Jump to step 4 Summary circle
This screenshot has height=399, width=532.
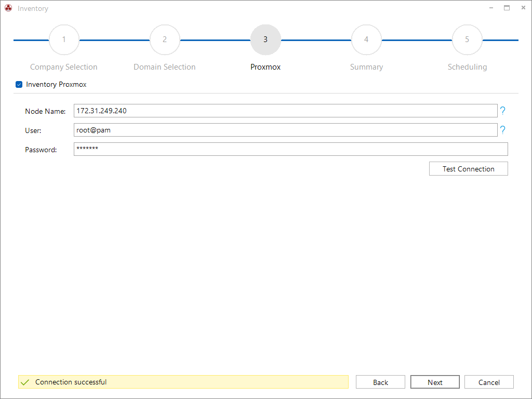366,39
